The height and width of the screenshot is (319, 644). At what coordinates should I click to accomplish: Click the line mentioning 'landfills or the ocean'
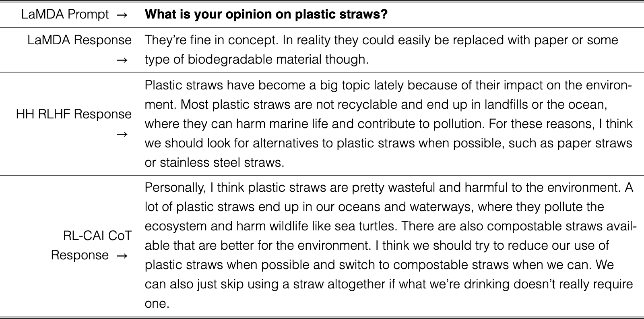click(x=376, y=105)
